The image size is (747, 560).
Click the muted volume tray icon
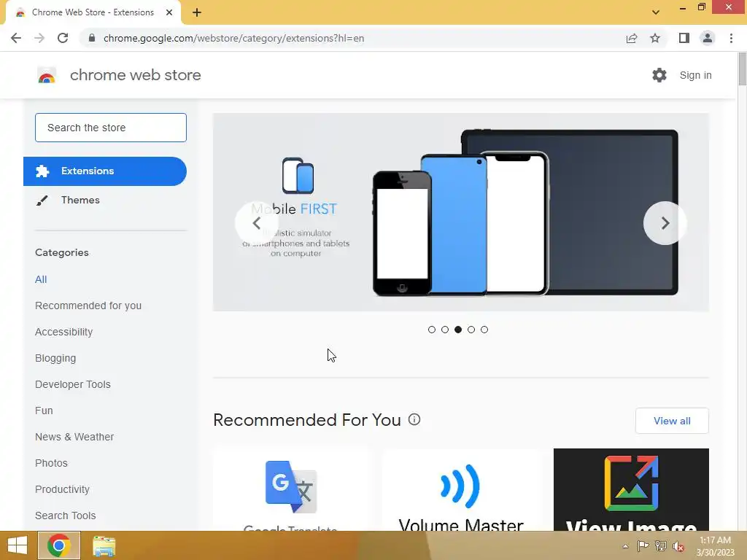[678, 546]
